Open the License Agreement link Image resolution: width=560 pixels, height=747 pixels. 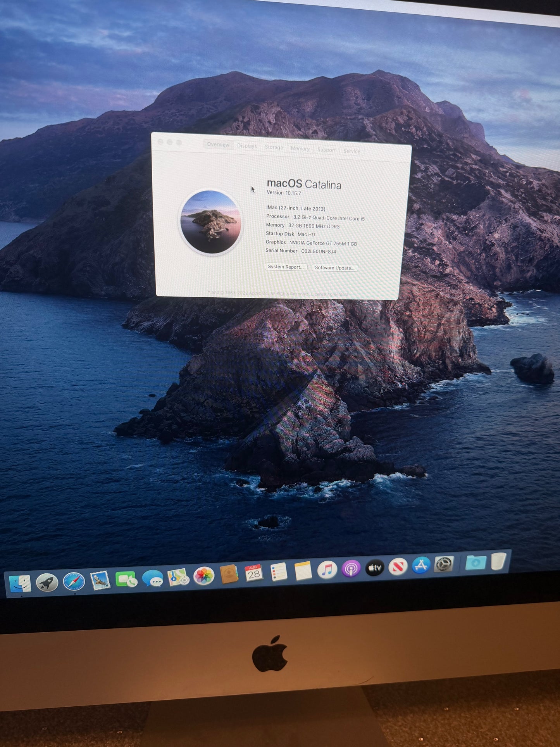pyautogui.click(x=330, y=294)
